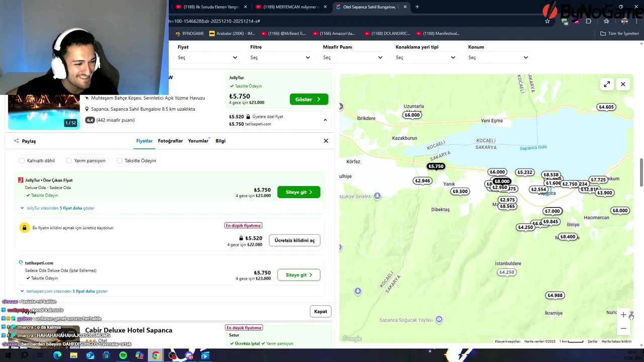This screenshot has height=362, width=644.
Task: Check the Taksitle Ödeyin filter checkbox
Action: pyautogui.click(x=119, y=161)
